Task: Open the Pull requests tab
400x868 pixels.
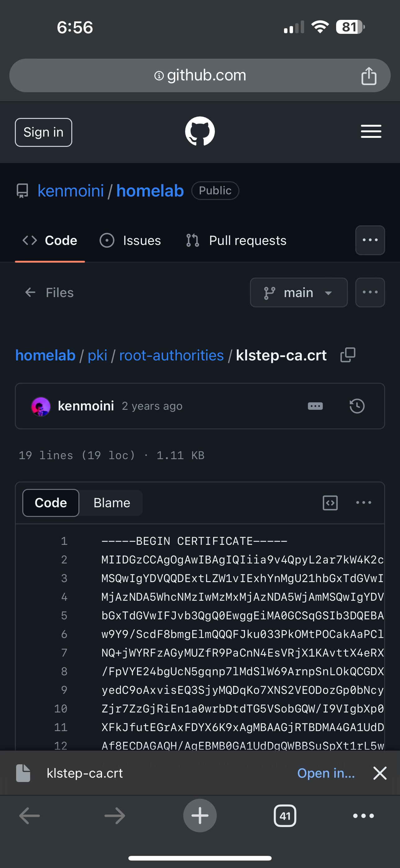Action: 236,241
